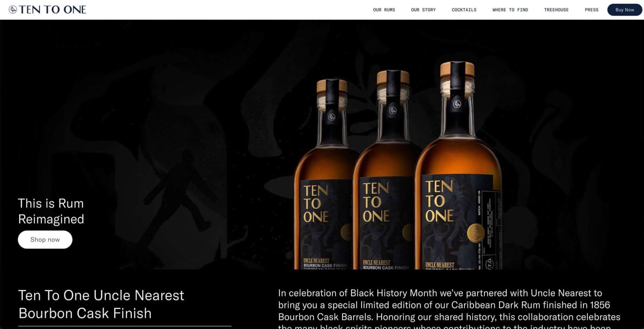Screen dimensions: 644x329
Task: Click the TEN TO ONE label on right bottle
Action: [x=439, y=201]
